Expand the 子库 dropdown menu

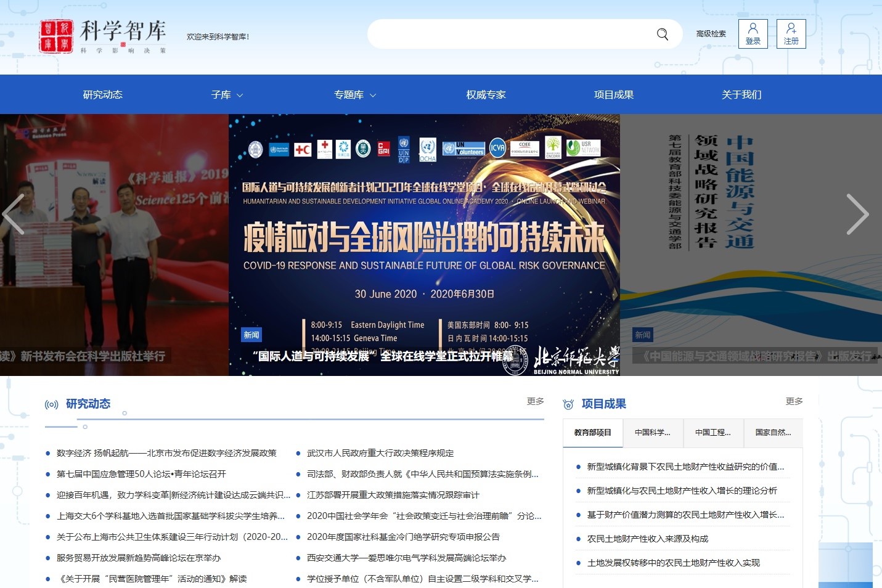[227, 95]
